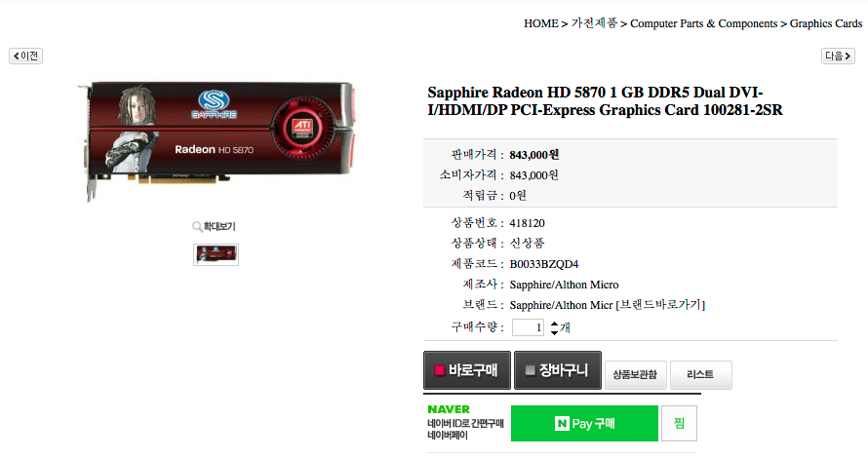The image size is (868, 458).
Task: Open the 브랜드바로가기 brand shortcut link
Action: coord(660,305)
